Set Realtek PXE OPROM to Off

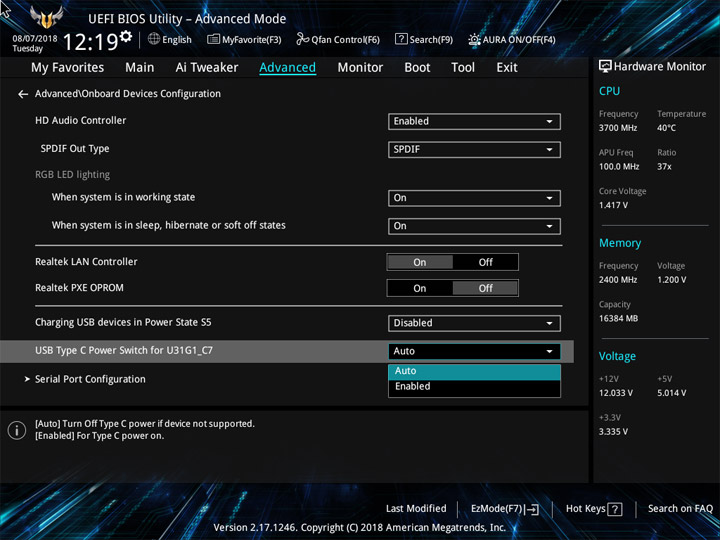485,288
